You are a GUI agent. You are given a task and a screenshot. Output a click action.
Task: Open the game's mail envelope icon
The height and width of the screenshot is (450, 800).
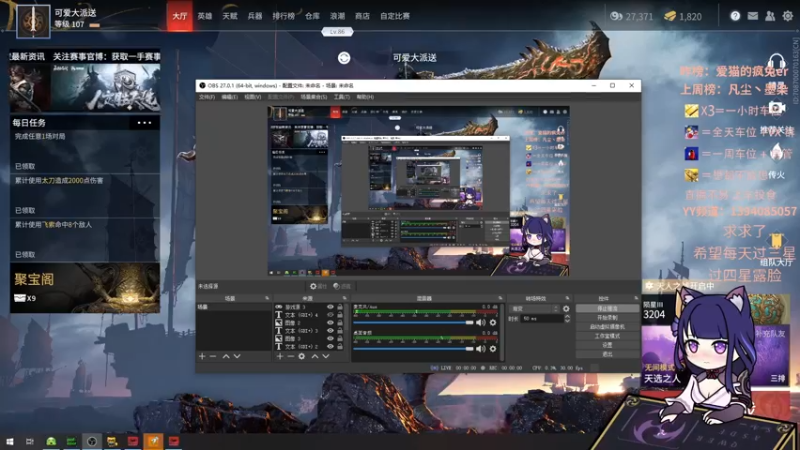pyautogui.click(x=753, y=16)
